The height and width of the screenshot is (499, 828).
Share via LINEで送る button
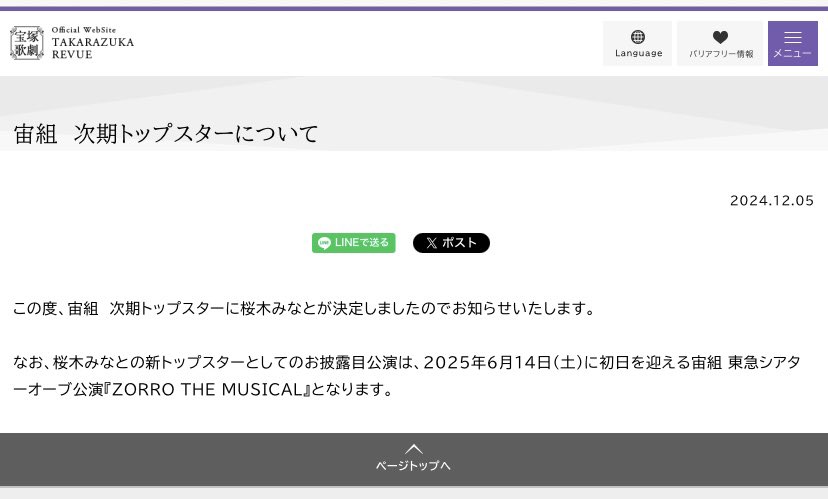pos(353,243)
